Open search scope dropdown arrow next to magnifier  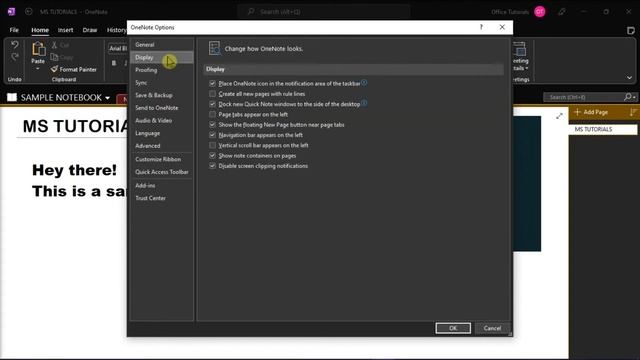(x=634, y=97)
